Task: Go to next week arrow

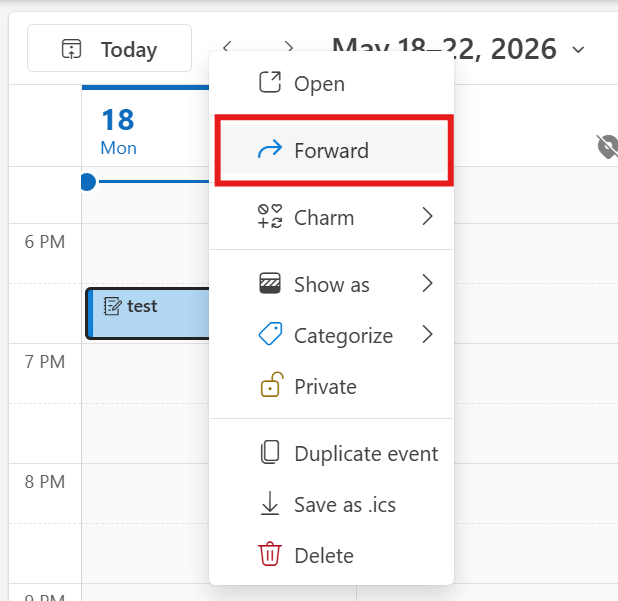Action: 289,47
